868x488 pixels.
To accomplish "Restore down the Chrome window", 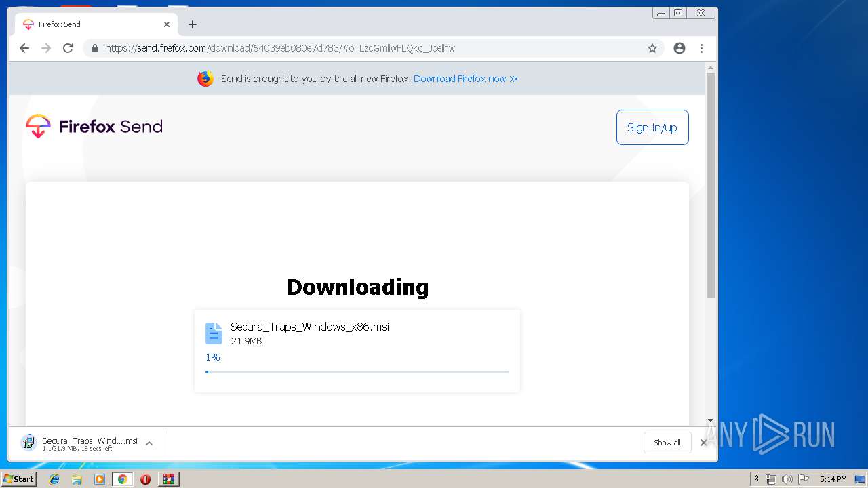I will pyautogui.click(x=678, y=13).
